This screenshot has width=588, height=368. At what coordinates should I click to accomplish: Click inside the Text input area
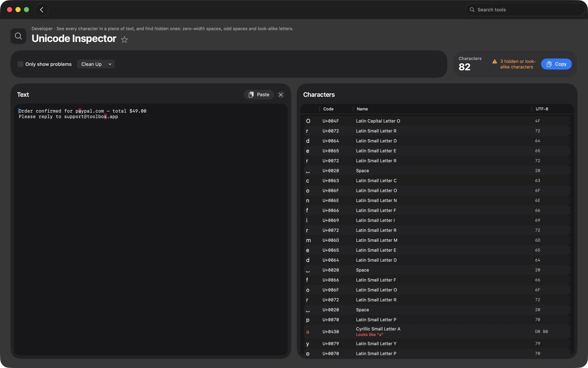point(151,230)
